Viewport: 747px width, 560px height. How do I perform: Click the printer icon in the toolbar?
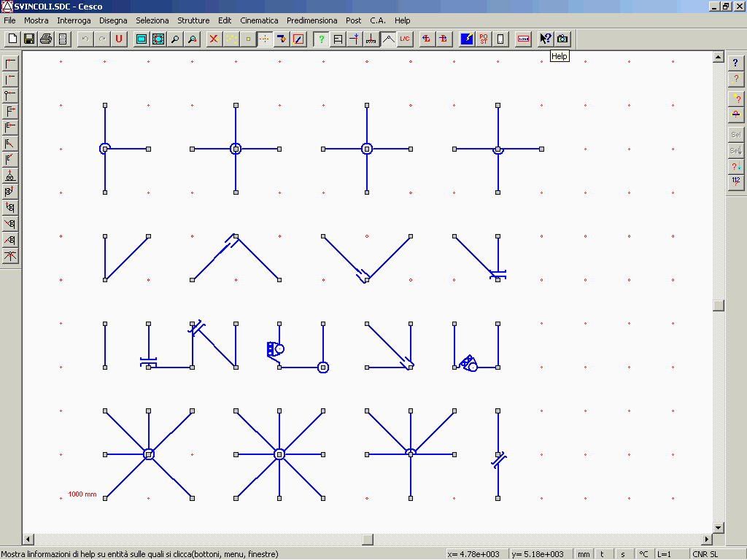(46, 39)
